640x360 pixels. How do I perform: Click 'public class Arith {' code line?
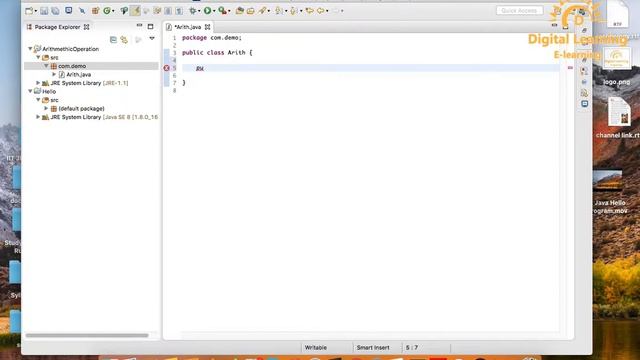coord(217,53)
